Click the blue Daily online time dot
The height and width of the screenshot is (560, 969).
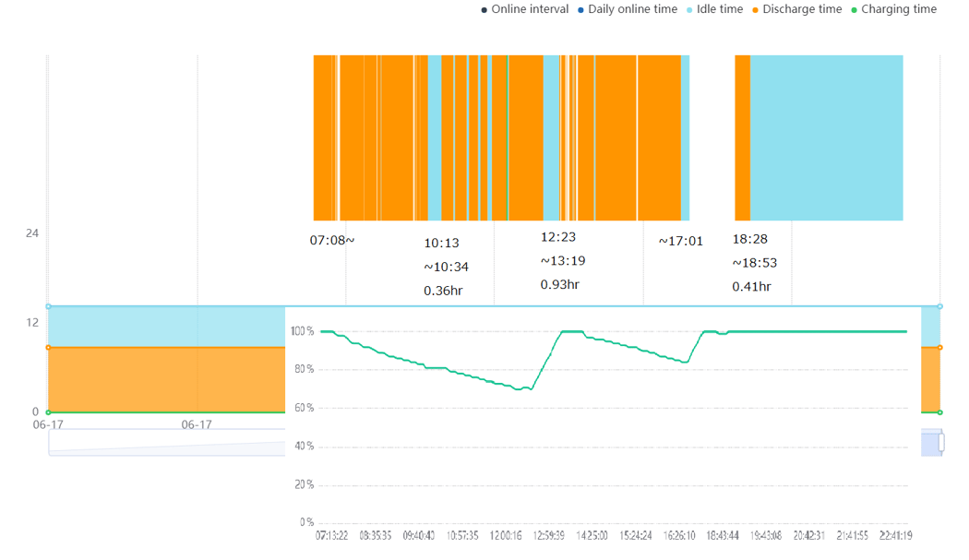[x=580, y=10]
